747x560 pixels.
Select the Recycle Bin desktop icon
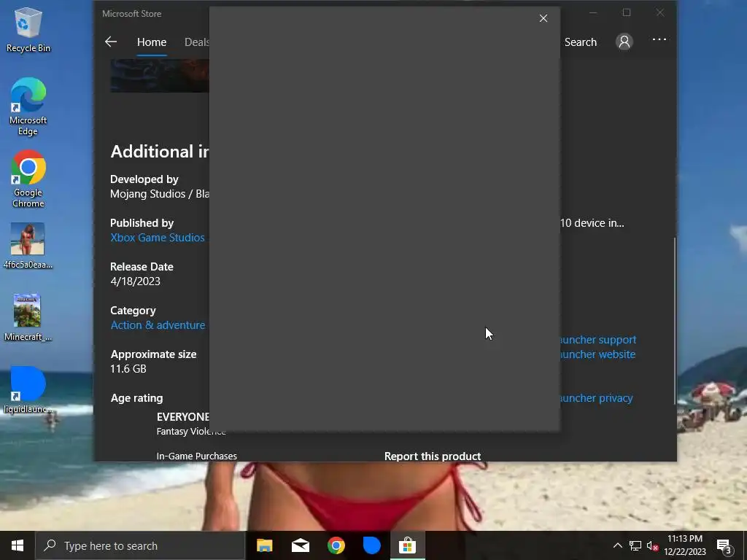(x=28, y=30)
